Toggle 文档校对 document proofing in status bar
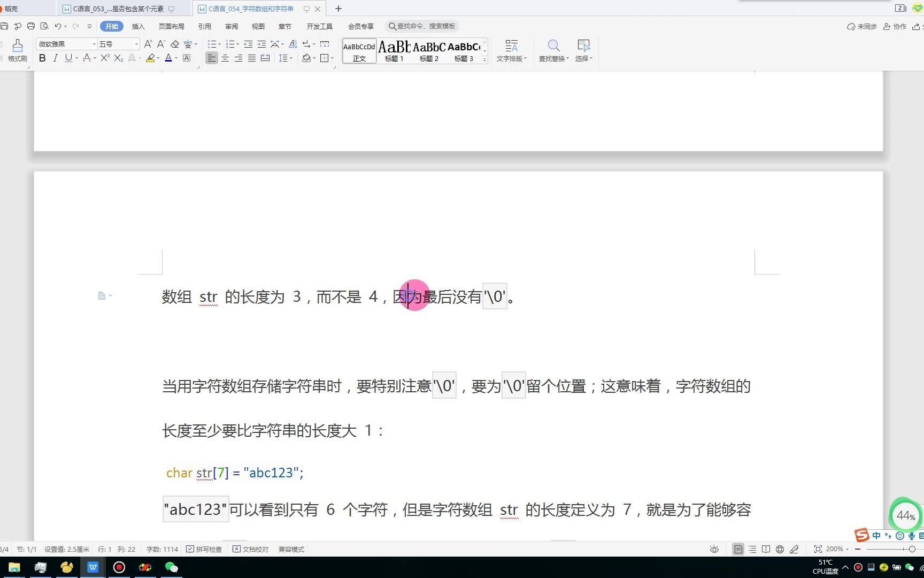 [x=250, y=549]
